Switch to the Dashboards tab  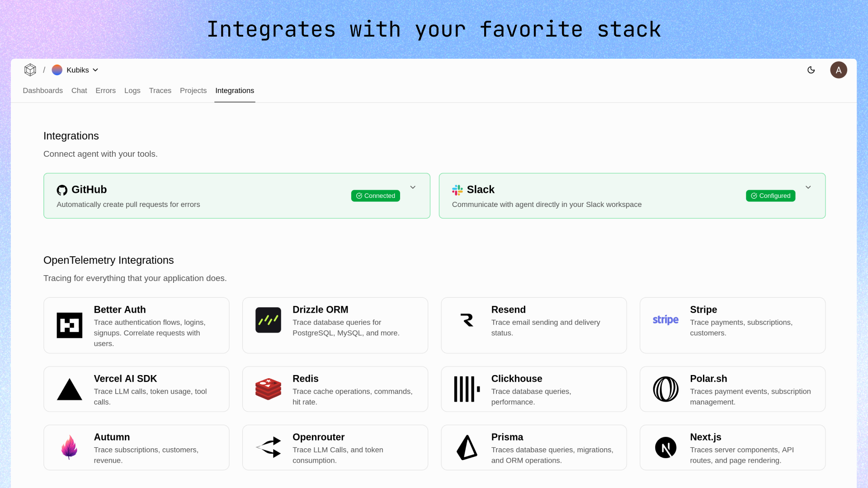(x=42, y=90)
